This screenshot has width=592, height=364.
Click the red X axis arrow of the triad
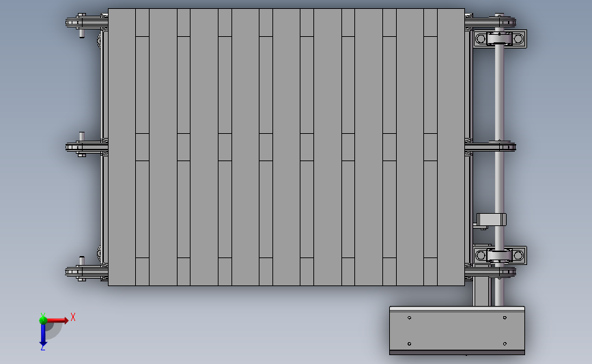[x=58, y=320]
